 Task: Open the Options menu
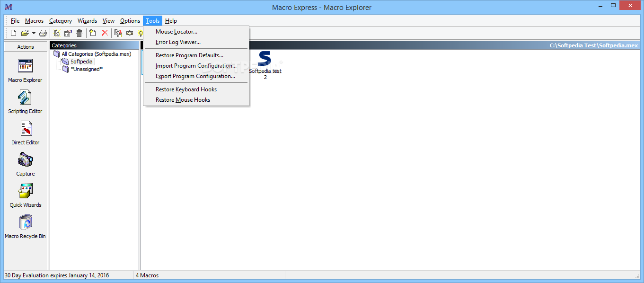click(130, 21)
